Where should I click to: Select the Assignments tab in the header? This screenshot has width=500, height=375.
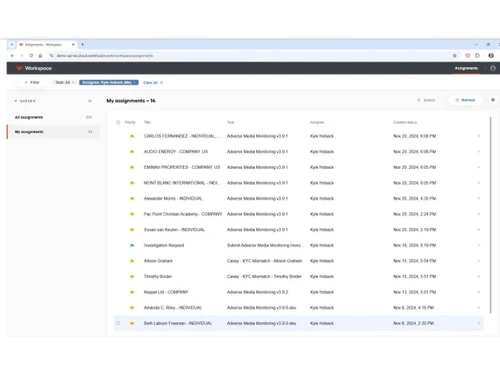click(466, 68)
